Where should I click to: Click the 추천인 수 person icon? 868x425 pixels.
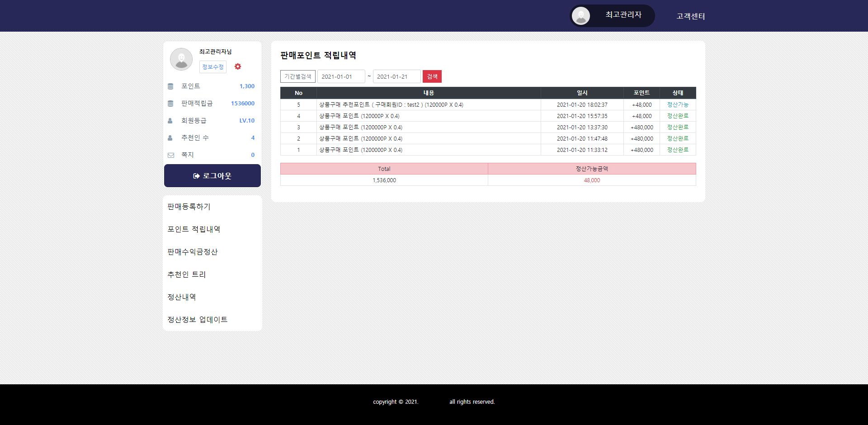coord(170,138)
